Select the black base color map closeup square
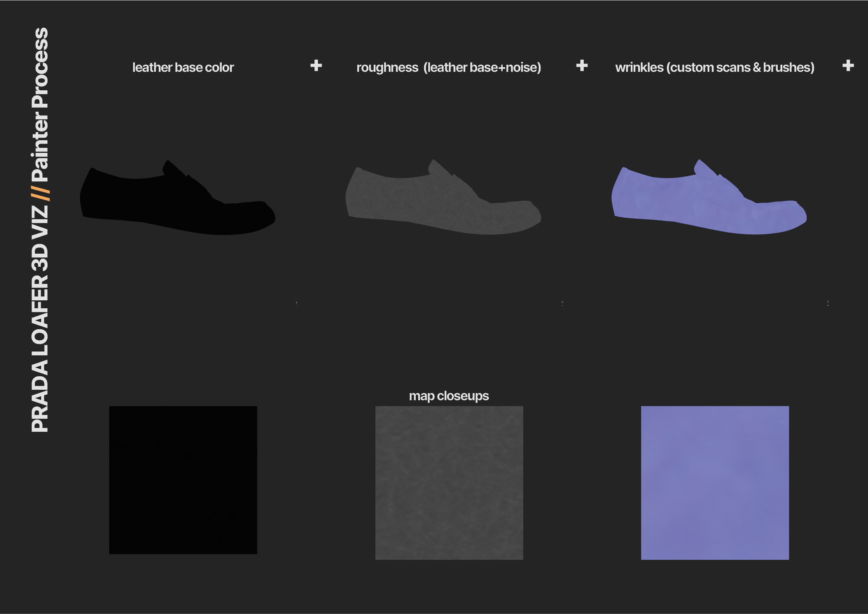Screen dimensions: 868x614 tap(183, 480)
